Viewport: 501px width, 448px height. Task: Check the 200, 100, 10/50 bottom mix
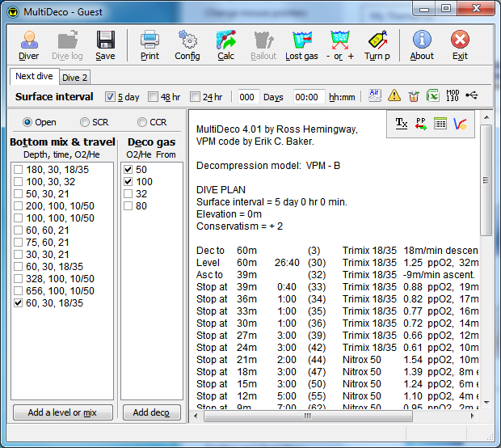click(x=19, y=206)
